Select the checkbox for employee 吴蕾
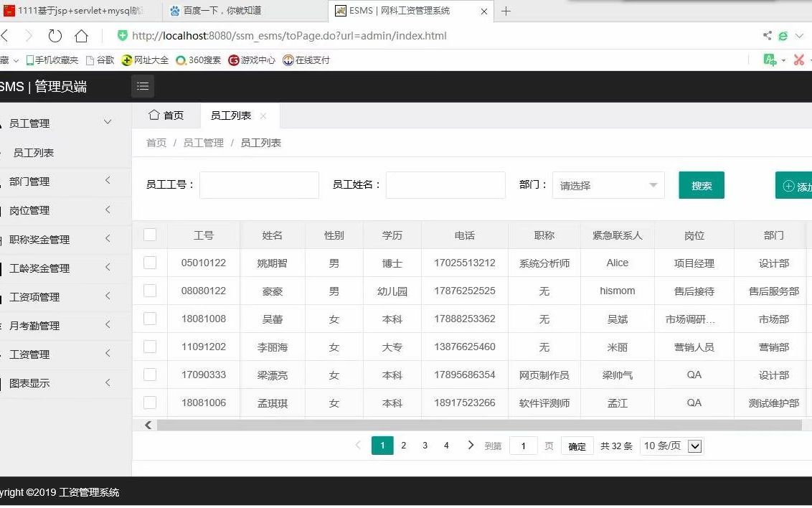The width and height of the screenshot is (812, 508). (x=151, y=319)
